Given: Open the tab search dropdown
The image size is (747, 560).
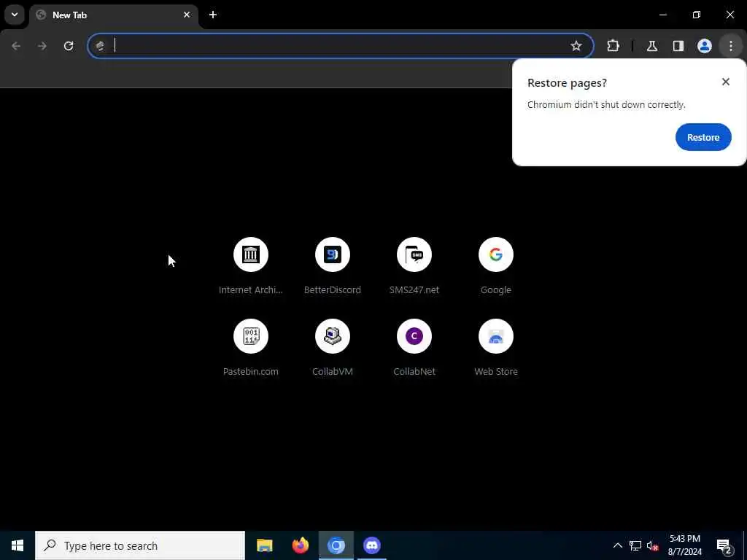Looking at the screenshot, I should pyautogui.click(x=15, y=15).
